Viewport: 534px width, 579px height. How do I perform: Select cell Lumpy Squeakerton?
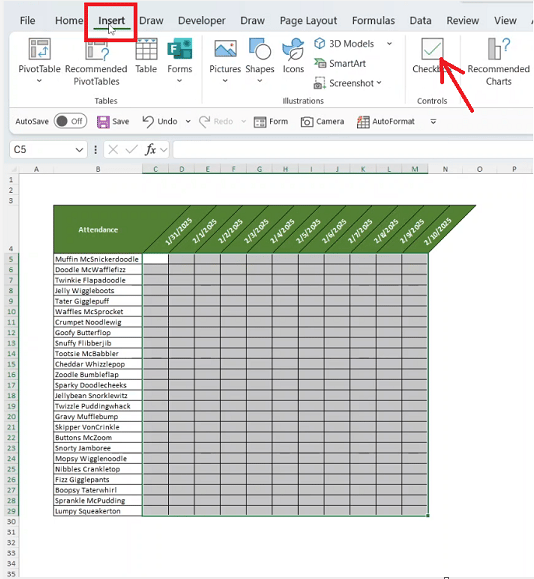coord(98,511)
